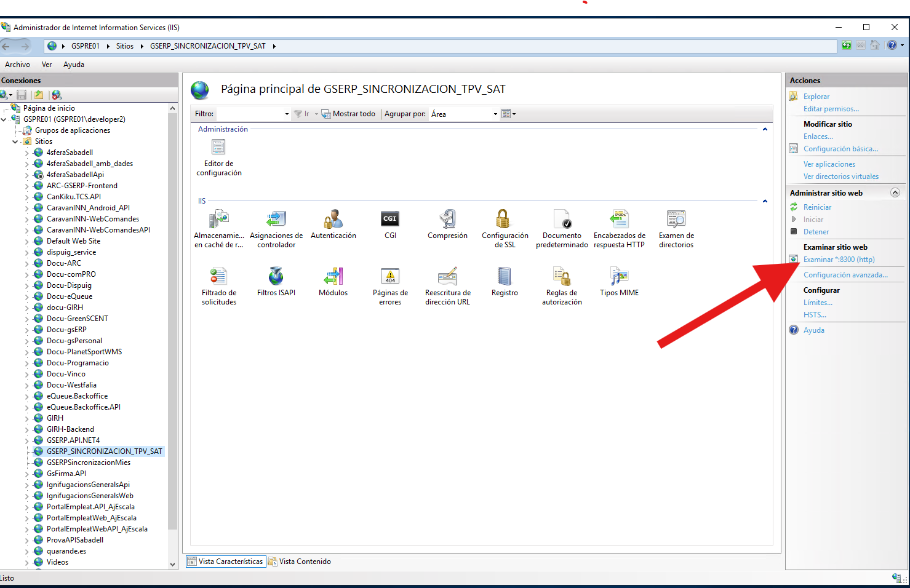Collapse the IIS group section

[x=765, y=201]
